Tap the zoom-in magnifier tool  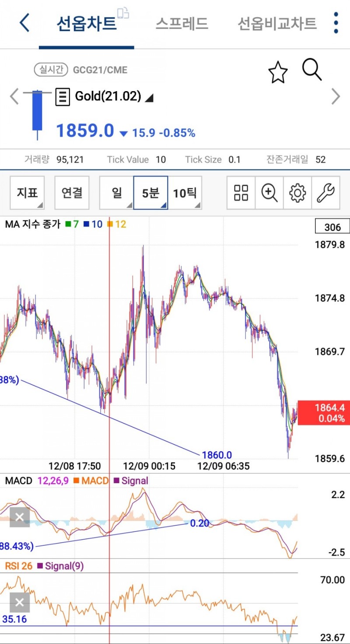pos(269,192)
